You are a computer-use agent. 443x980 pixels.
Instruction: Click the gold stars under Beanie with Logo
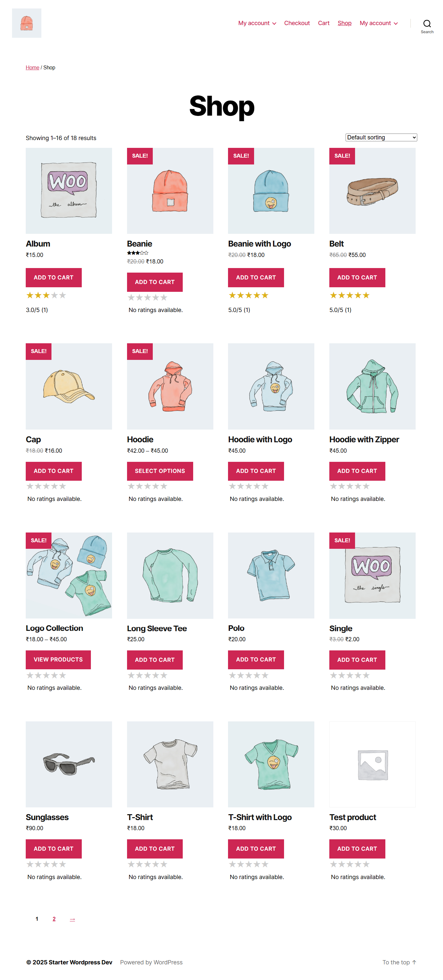click(248, 295)
